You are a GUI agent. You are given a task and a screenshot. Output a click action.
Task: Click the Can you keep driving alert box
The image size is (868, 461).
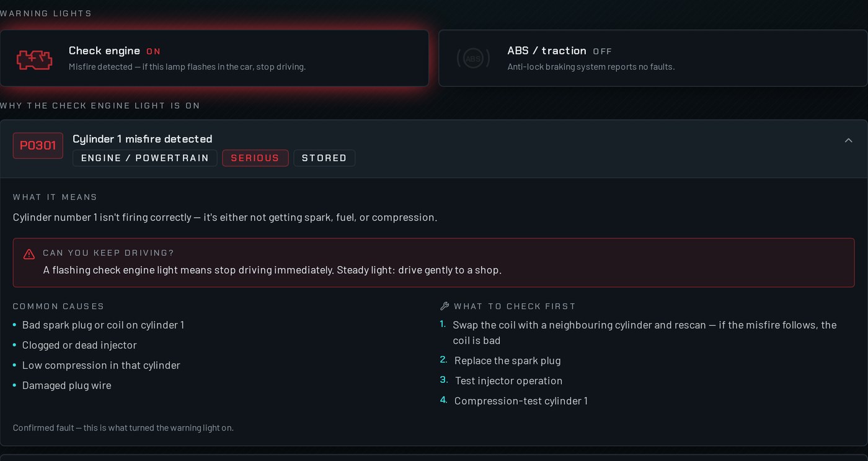(x=433, y=262)
